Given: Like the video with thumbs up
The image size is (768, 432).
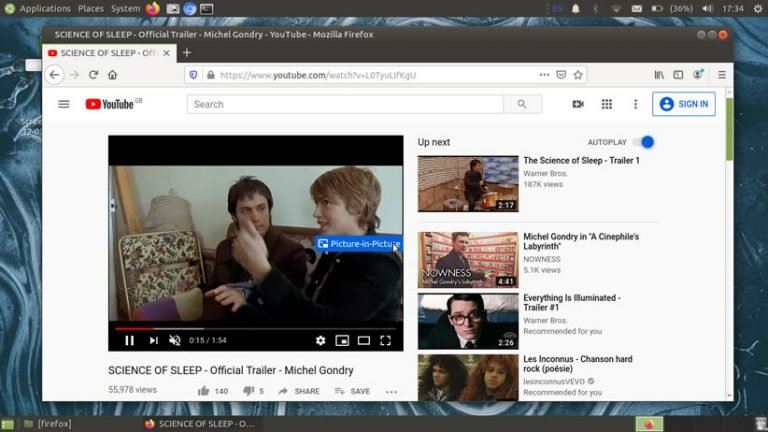Looking at the screenshot, I should 204,391.
